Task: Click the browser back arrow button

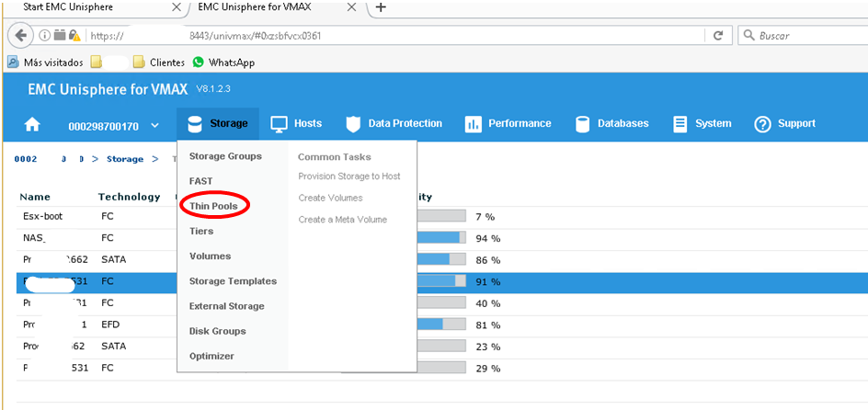Action: point(20,36)
